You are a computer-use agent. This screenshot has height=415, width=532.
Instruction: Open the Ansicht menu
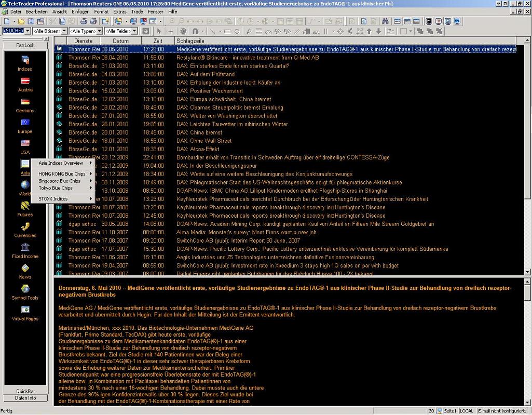coord(60,11)
